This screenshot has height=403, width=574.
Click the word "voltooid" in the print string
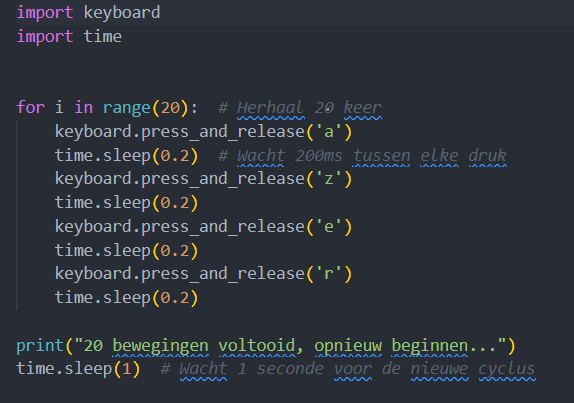(257, 346)
